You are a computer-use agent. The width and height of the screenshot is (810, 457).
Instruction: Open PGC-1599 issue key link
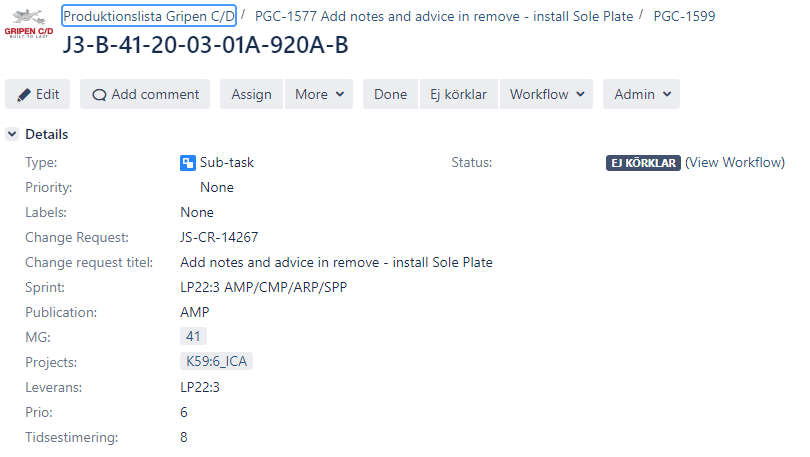[x=684, y=17]
